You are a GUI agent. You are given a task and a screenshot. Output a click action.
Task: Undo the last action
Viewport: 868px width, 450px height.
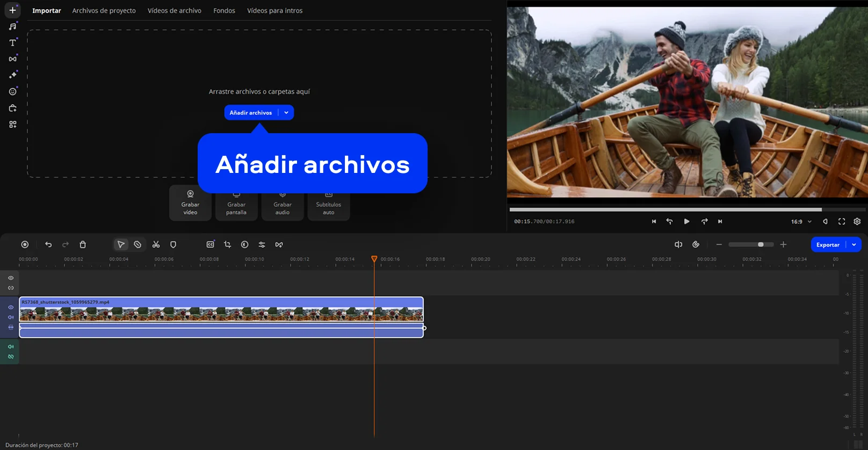pos(48,244)
